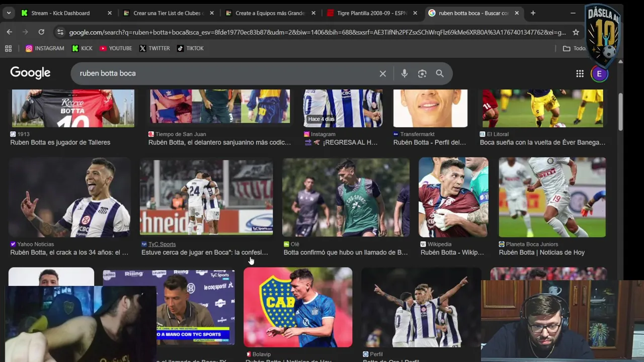This screenshot has width=644, height=362.
Task: Open Yahoo Noticias Rubén Botta crack image
Action: tap(69, 197)
